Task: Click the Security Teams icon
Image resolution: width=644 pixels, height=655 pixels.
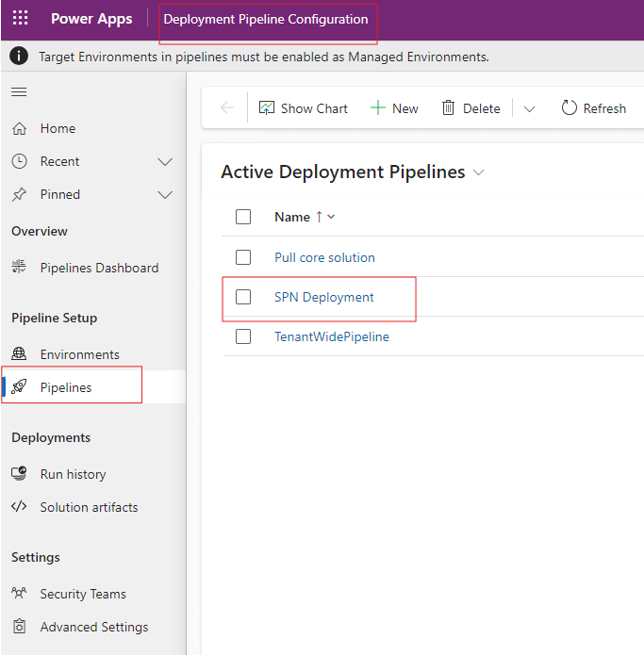Action: (19, 594)
